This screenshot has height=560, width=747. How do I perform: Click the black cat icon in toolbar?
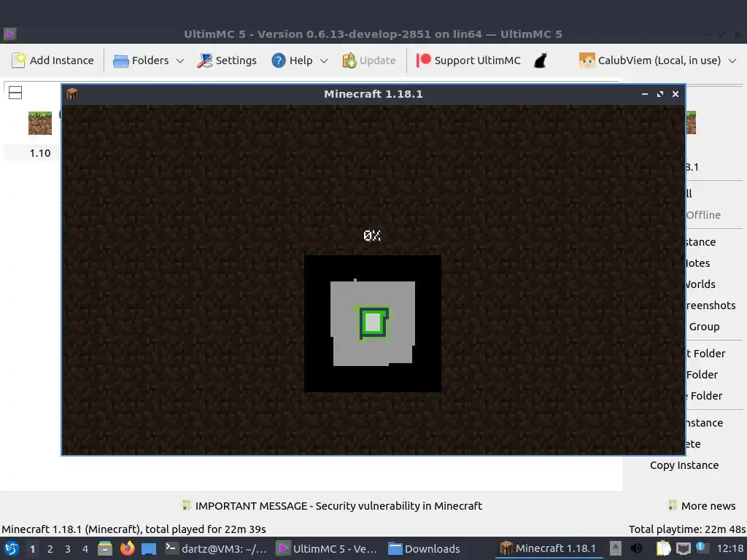pos(541,61)
